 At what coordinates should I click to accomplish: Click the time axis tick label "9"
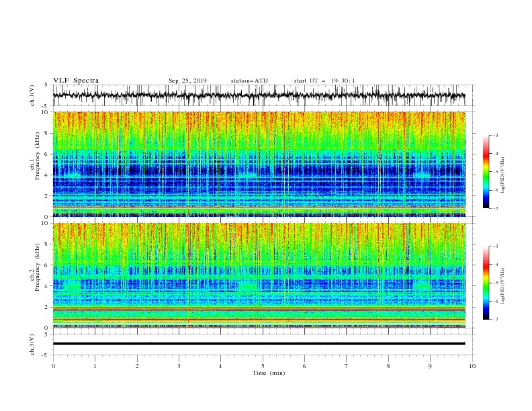pyautogui.click(x=430, y=366)
